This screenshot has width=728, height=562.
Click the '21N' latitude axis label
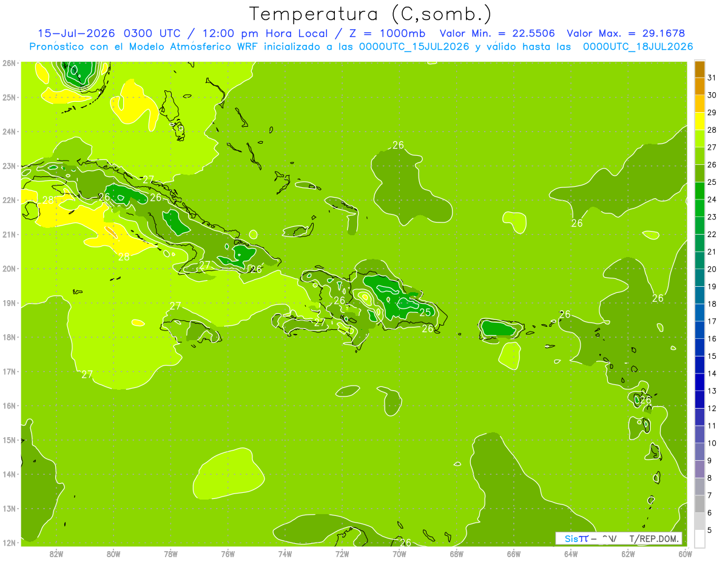[x=9, y=235]
